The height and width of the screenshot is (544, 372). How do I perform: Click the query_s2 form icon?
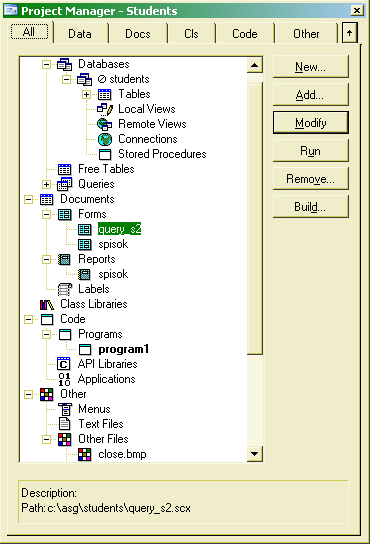tap(84, 229)
